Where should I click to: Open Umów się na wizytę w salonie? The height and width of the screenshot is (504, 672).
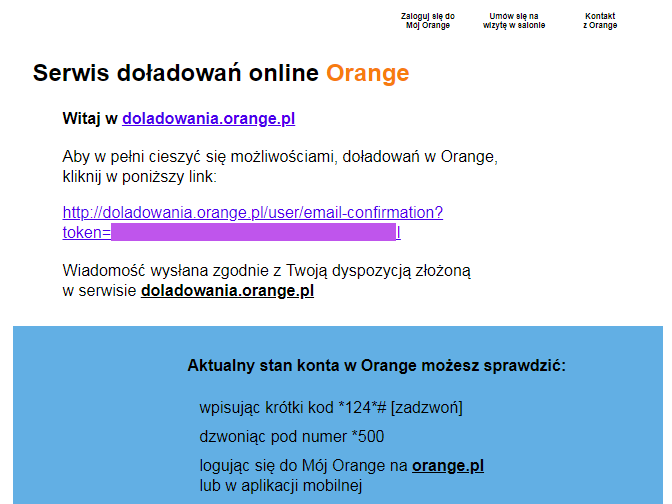(x=514, y=21)
